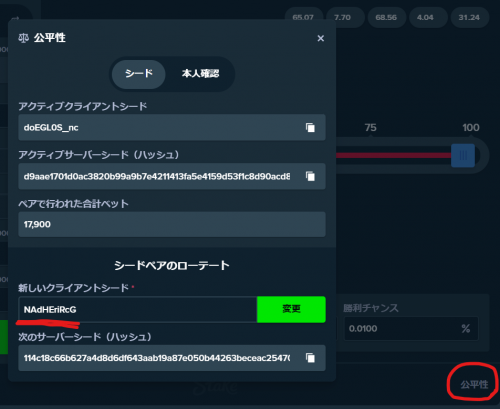Select the active server seed hash field
The height and width of the screenshot is (409, 500).
[x=172, y=176]
